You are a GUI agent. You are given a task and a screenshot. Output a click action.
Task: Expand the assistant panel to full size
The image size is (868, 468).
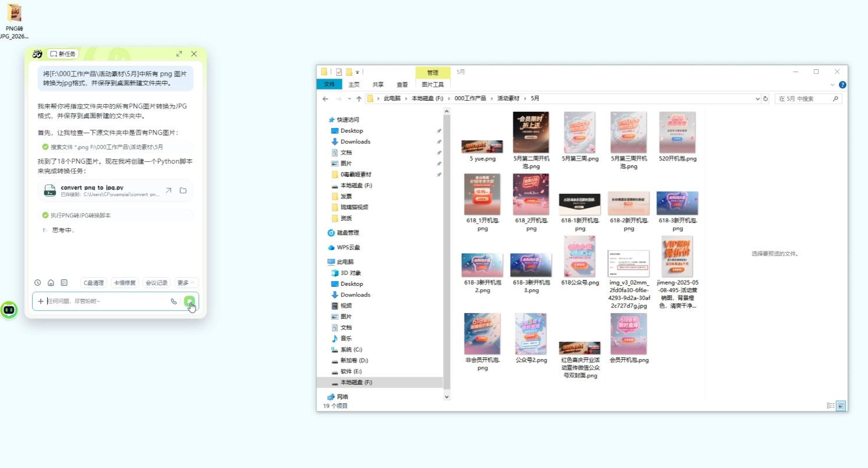coord(179,54)
